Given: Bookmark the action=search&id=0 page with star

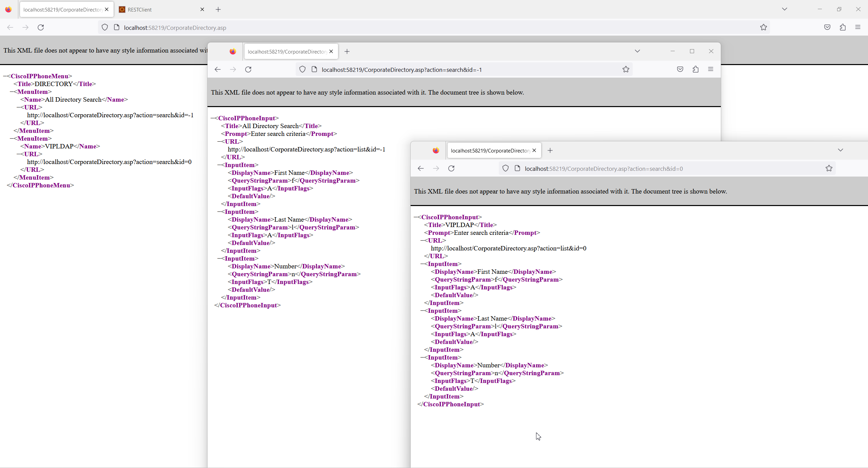Looking at the screenshot, I should click(829, 168).
